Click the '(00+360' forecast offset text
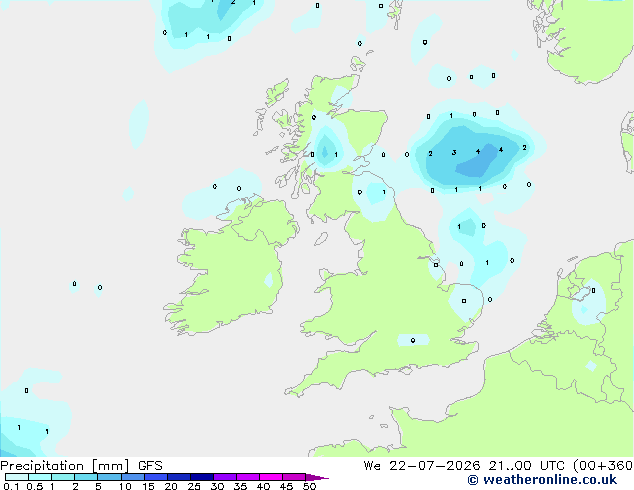 tap(603, 466)
